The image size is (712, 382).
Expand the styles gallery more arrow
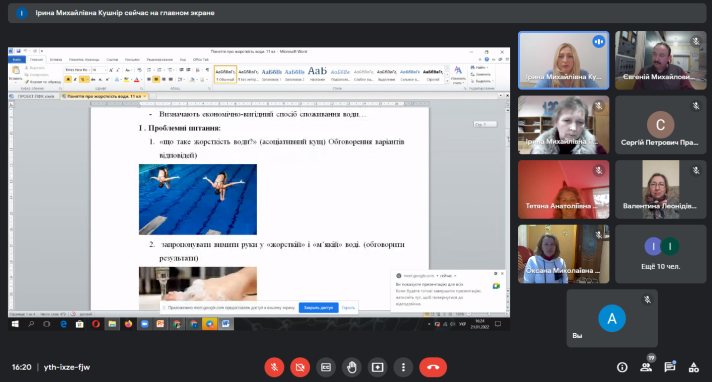[x=447, y=80]
